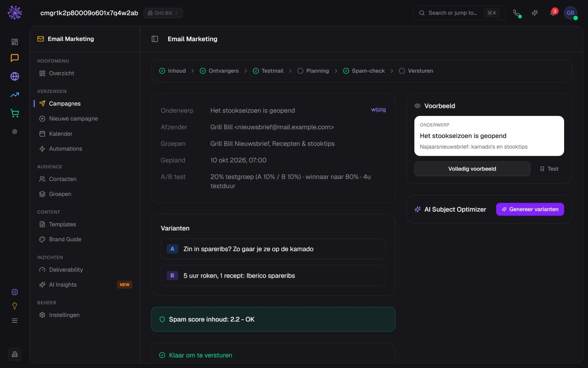Open Instellingen in sidebar
588x368 pixels.
coord(85,315)
